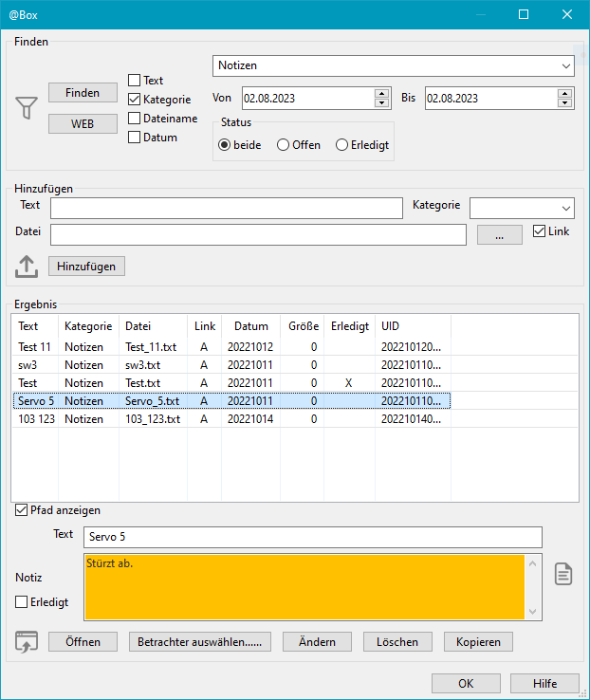This screenshot has width=590, height=700.
Task: Click the orange Notiz text area
Action: [304, 586]
